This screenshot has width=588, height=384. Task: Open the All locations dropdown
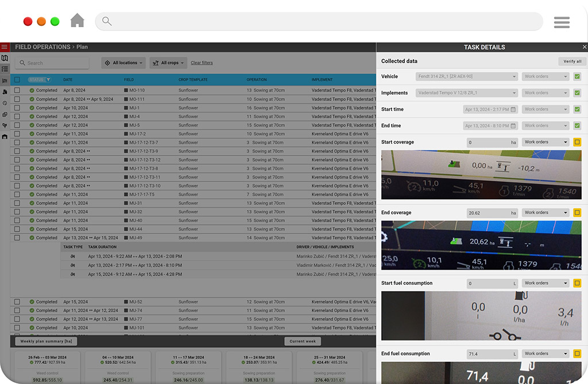(x=123, y=63)
